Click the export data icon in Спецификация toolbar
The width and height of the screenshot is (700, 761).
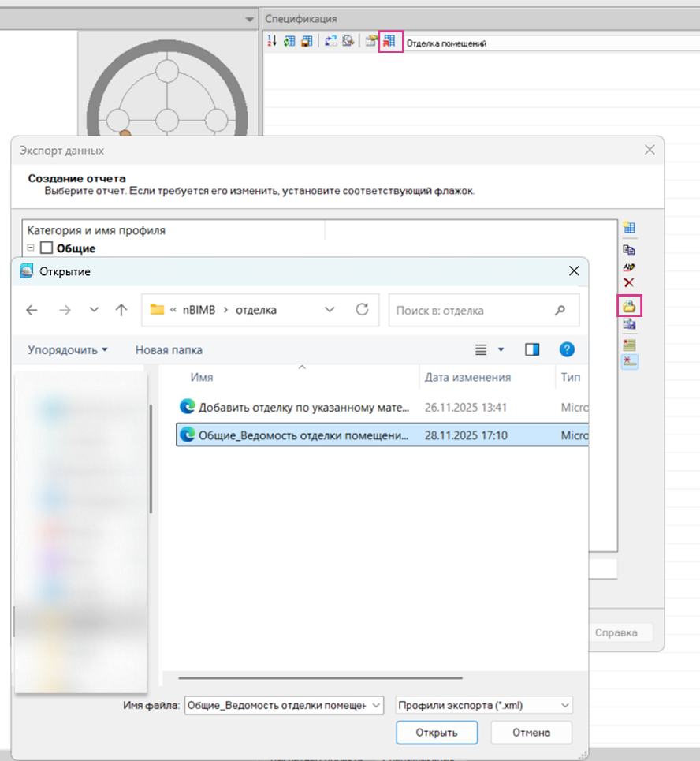pyautogui.click(x=390, y=42)
